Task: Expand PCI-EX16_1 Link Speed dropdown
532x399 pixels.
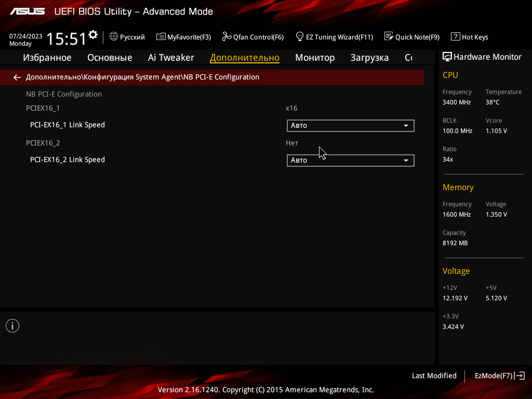Action: (x=351, y=126)
